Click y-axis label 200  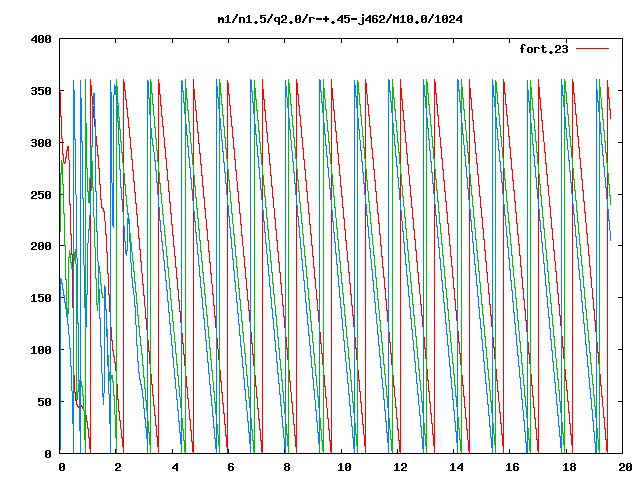pyautogui.click(x=41, y=246)
